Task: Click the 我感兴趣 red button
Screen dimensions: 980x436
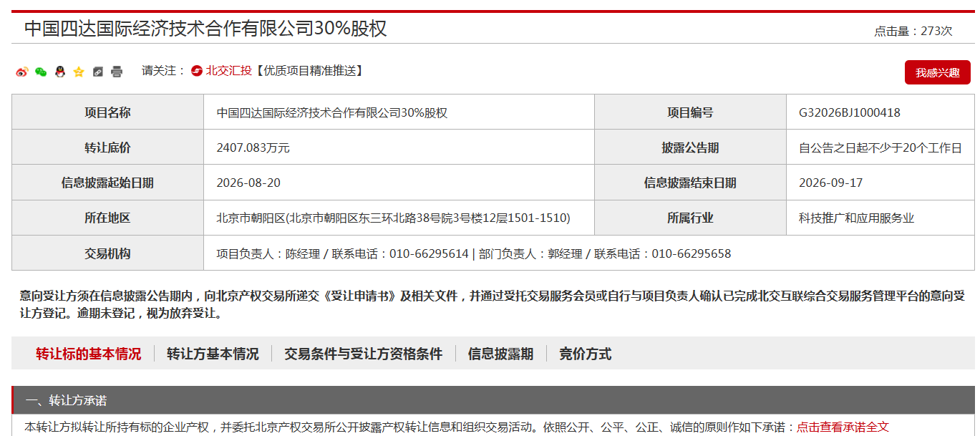Action: pyautogui.click(x=937, y=72)
